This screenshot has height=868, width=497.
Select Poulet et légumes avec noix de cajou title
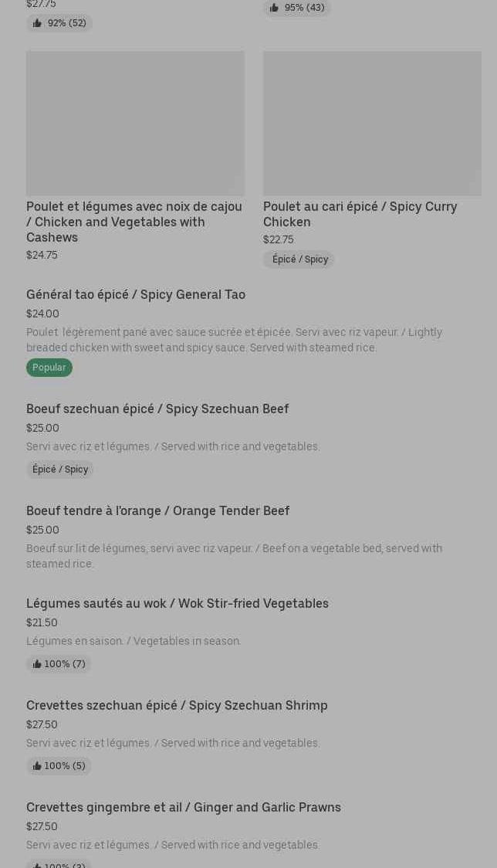134,222
